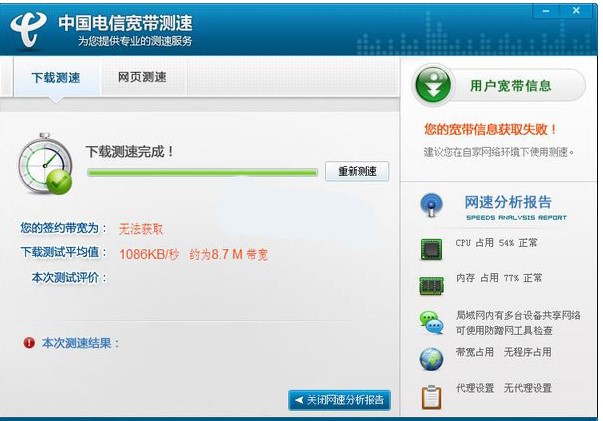Image resolution: width=603 pixels, height=421 pixels.
Task: Click the 重新测速 button
Action: click(x=357, y=171)
